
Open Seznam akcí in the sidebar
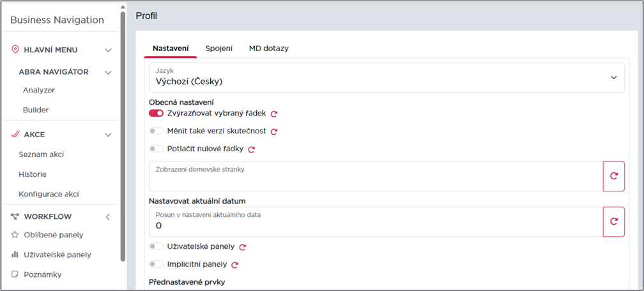(x=41, y=154)
